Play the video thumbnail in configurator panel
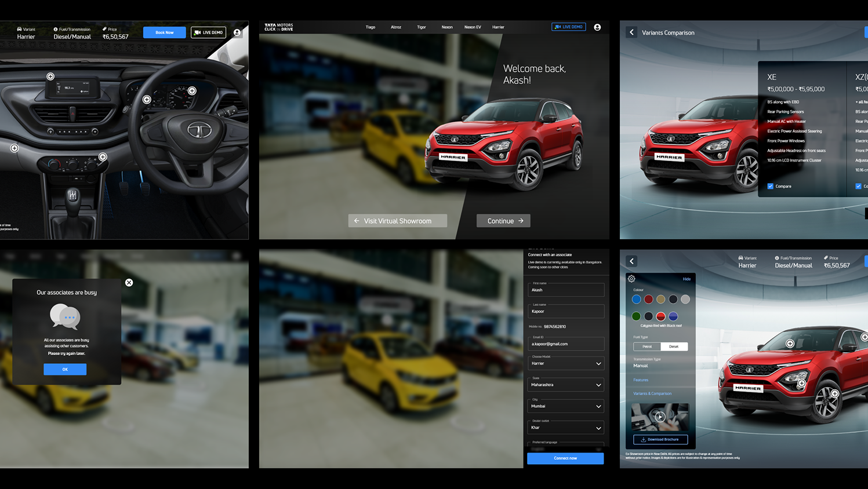Screen dimensions: 868x489 (660, 417)
